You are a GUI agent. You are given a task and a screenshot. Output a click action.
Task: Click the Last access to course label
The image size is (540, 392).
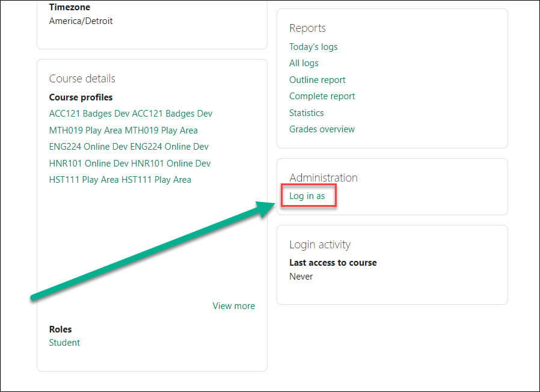(x=333, y=263)
